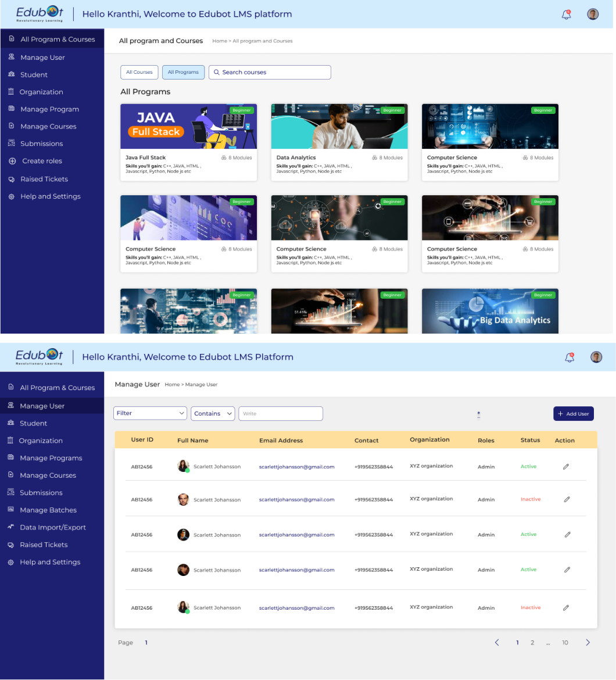
Task: Click the edit pencil in the first user row
Action: coord(566,466)
